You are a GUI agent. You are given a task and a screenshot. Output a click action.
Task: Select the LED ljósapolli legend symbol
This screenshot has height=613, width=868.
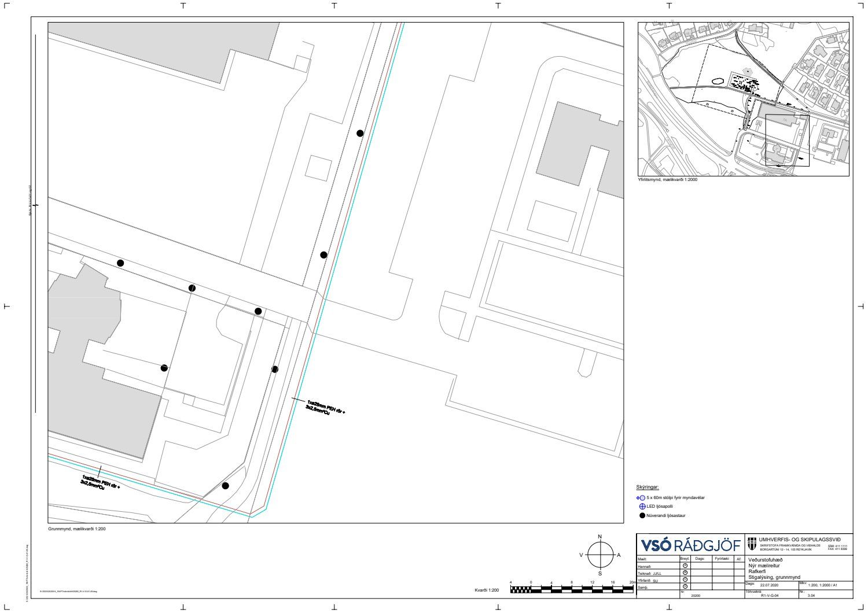[x=642, y=507]
